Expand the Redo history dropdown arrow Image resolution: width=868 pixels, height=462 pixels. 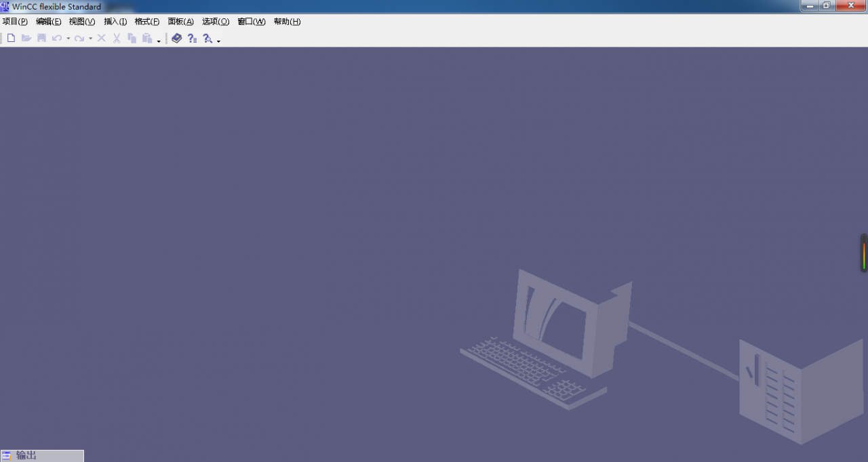(91, 39)
